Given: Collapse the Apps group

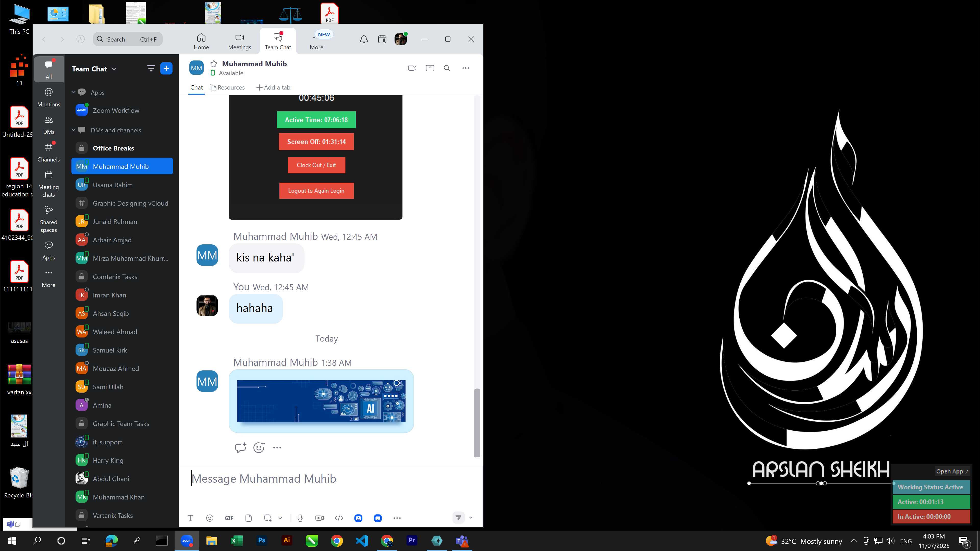Looking at the screenshot, I should click(73, 92).
